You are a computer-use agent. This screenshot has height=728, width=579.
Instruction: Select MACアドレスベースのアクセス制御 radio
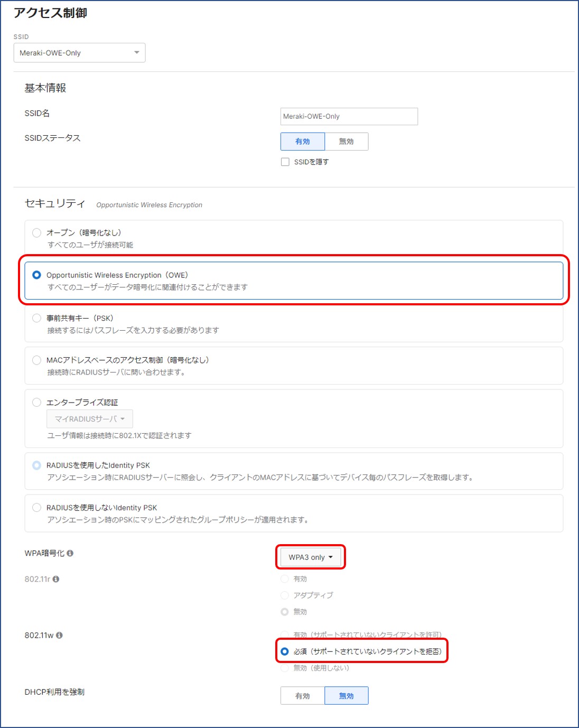(x=36, y=360)
